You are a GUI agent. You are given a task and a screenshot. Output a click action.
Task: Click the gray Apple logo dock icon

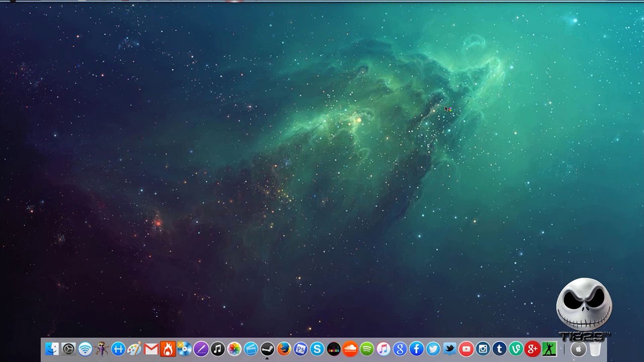tap(579, 348)
